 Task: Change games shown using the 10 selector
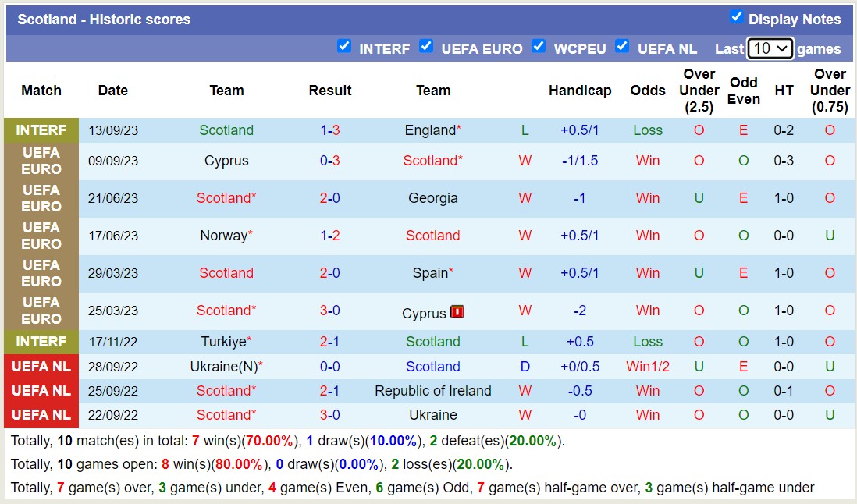770,48
